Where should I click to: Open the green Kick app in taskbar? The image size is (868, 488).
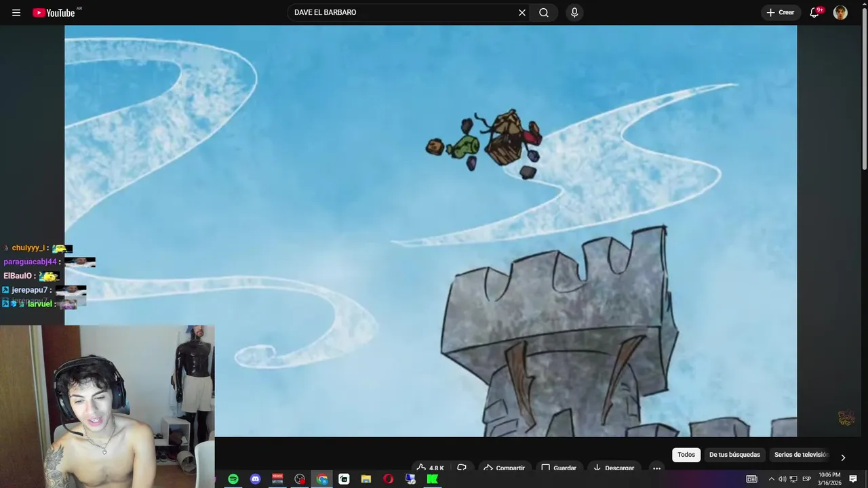tap(432, 479)
